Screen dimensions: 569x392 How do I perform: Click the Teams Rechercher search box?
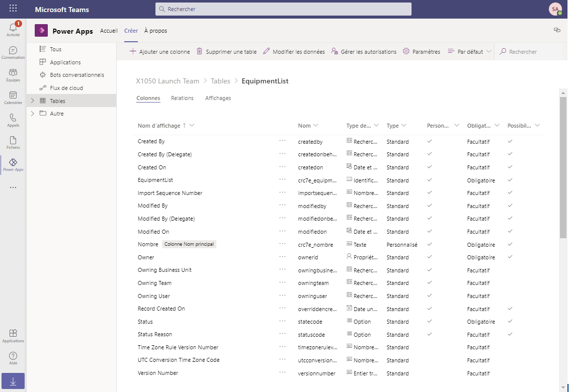[x=283, y=9]
